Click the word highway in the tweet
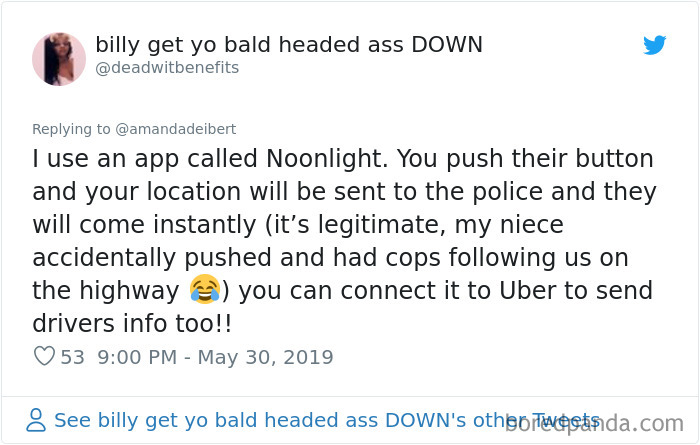Screen dimensions: 700x445 click(x=129, y=291)
